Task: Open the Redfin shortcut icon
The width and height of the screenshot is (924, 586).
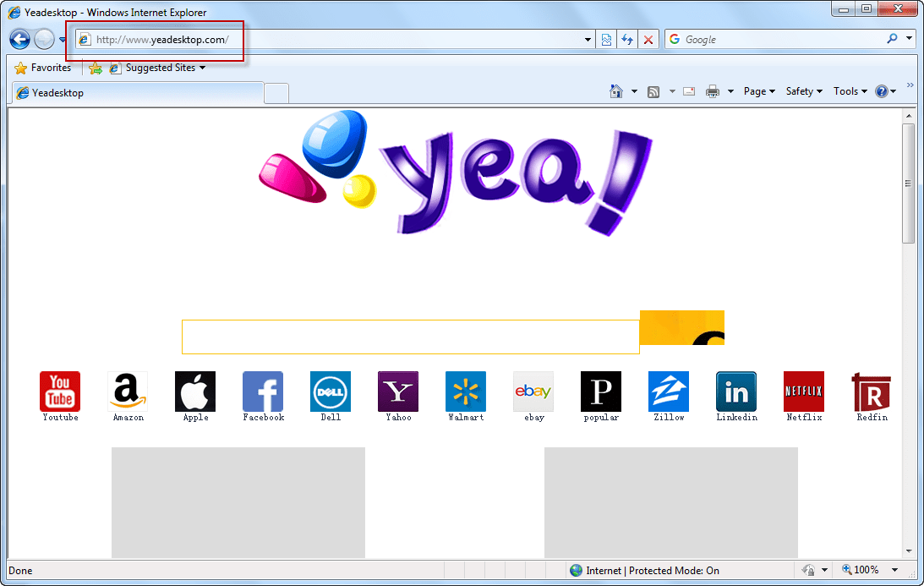Action: [871, 392]
